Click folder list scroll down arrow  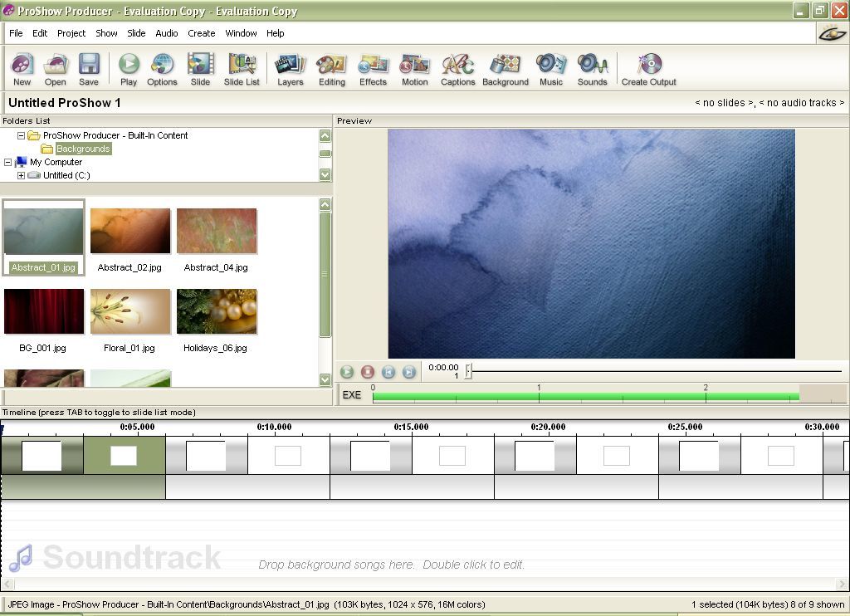[x=325, y=174]
